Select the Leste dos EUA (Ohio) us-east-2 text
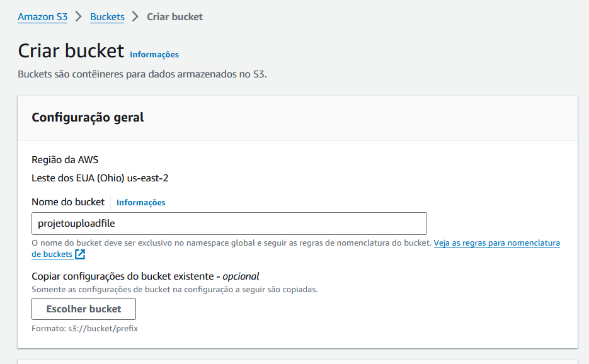The image size is (589, 364). click(x=100, y=178)
